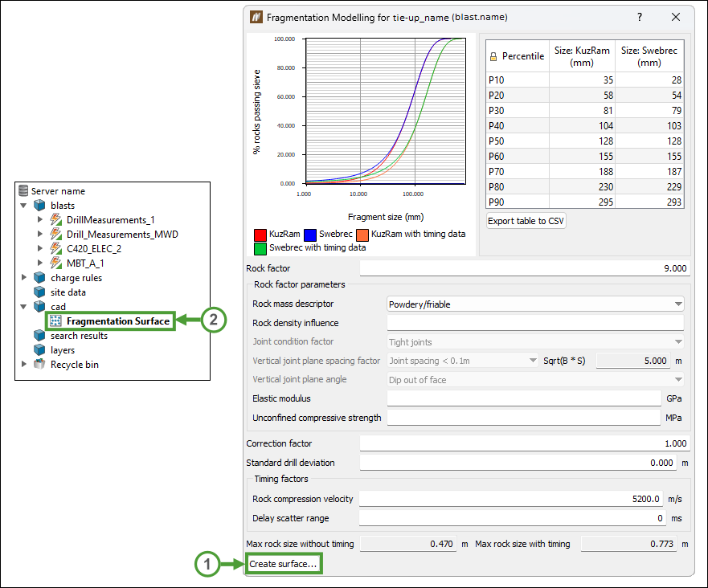Image resolution: width=708 pixels, height=588 pixels.
Task: Click the Create surface button
Action: pyautogui.click(x=283, y=564)
